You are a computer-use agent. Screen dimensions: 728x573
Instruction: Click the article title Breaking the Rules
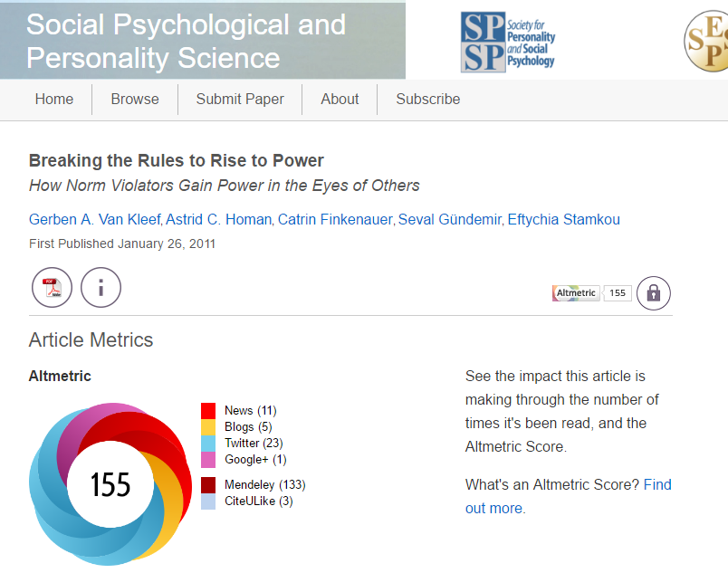click(x=177, y=160)
